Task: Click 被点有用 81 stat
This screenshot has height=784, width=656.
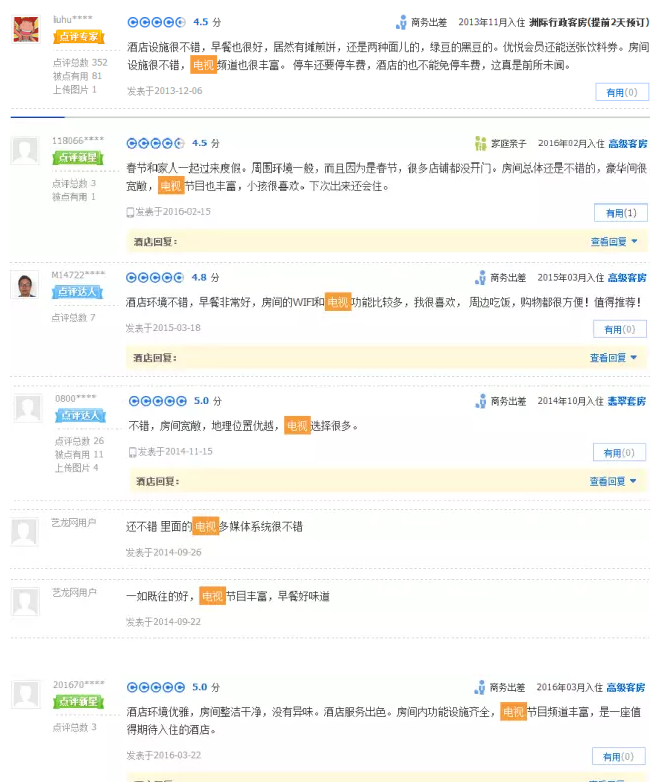Action: coord(78,76)
